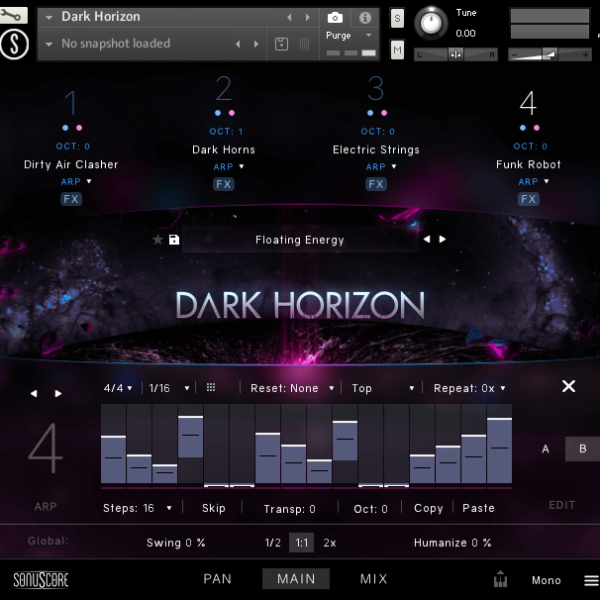Switch to the MAIN tab

coord(296,579)
